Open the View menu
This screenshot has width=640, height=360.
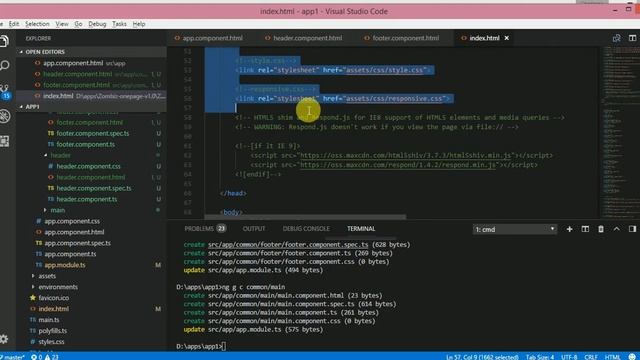click(62, 24)
